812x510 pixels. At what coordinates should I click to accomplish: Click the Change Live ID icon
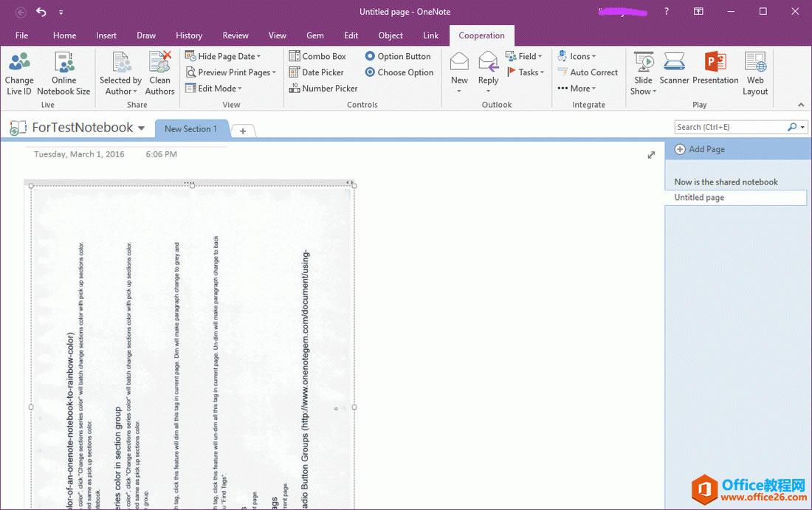(x=19, y=62)
